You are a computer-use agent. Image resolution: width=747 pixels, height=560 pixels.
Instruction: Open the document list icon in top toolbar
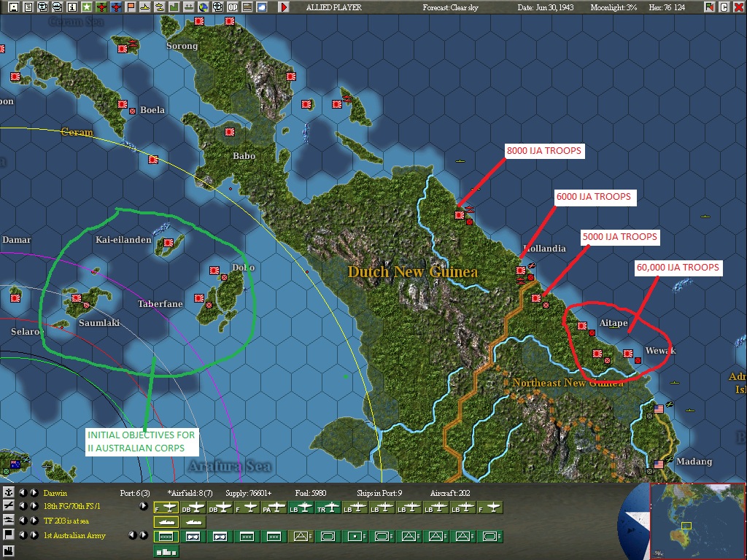[28, 7]
